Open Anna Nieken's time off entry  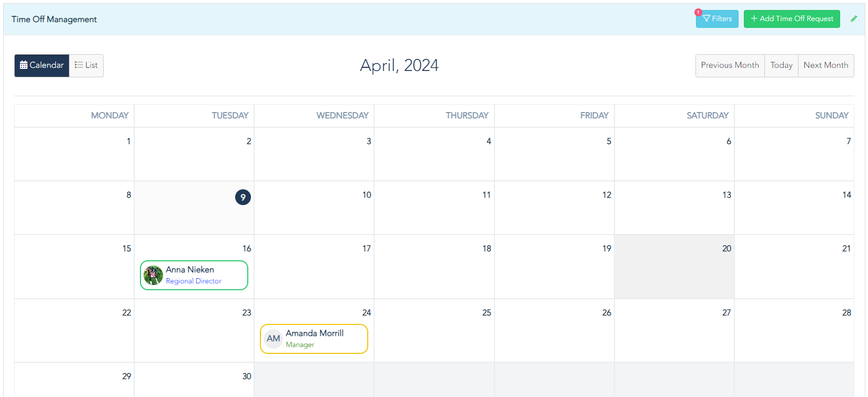tap(194, 275)
